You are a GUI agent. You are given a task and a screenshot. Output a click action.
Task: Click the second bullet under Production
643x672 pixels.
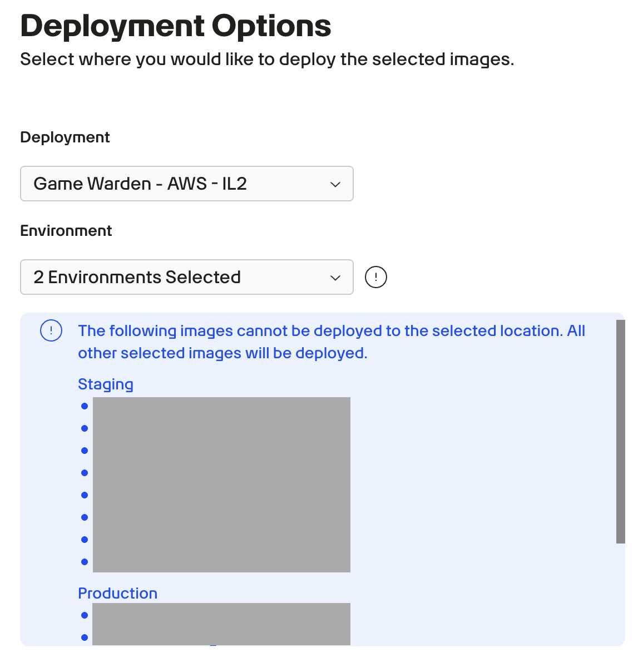click(x=84, y=638)
